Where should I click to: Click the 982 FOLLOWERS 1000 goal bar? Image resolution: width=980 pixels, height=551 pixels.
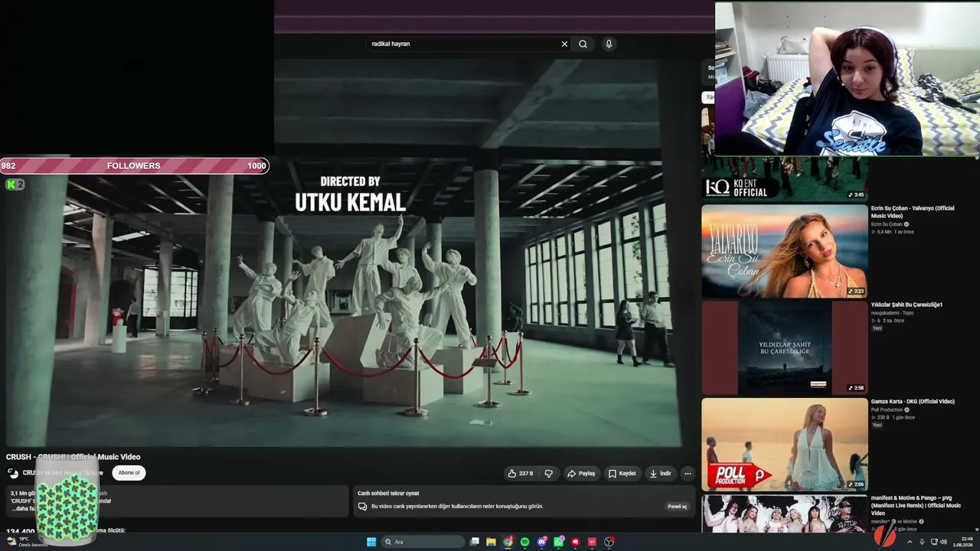coord(134,166)
